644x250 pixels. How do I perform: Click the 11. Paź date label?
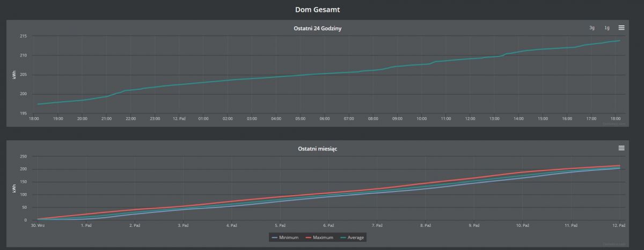click(571, 225)
